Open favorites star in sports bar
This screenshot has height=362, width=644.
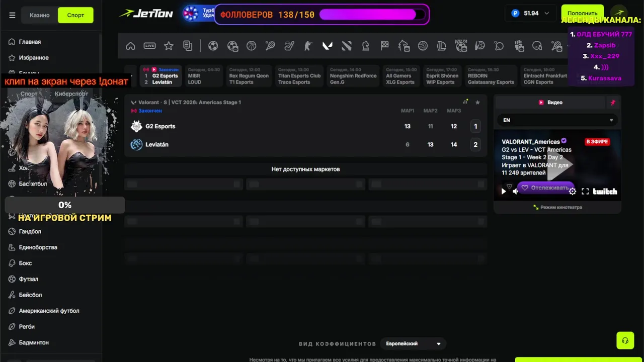[169, 46]
